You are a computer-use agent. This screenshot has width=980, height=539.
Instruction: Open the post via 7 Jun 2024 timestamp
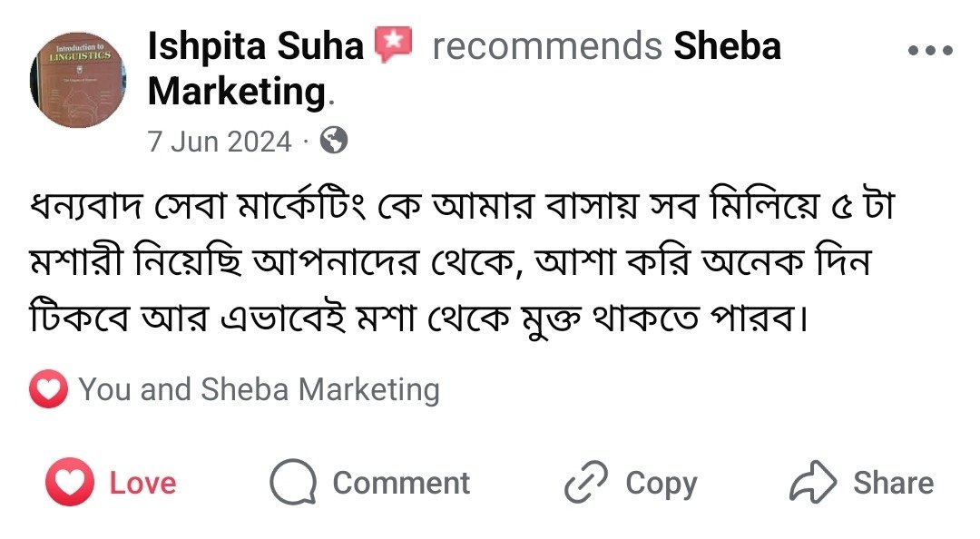220,142
